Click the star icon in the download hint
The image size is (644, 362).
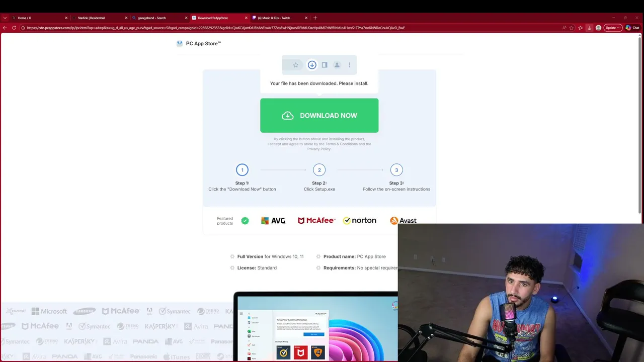click(296, 65)
